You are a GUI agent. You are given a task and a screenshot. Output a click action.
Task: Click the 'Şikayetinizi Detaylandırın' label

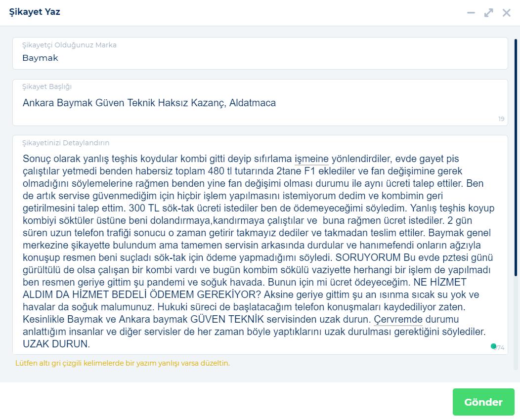pos(66,143)
